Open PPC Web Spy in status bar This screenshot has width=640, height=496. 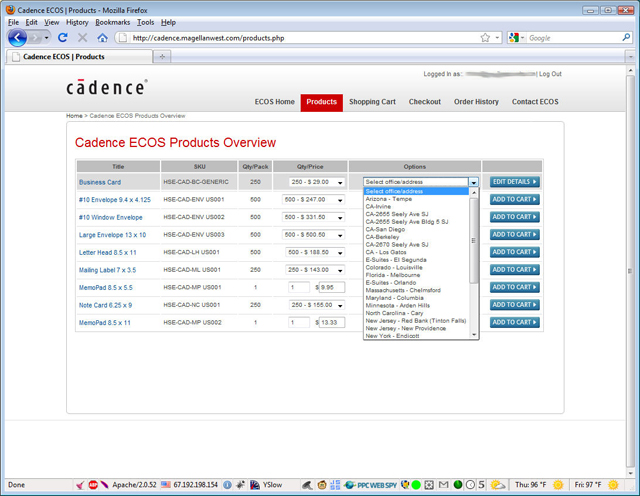coord(371,485)
